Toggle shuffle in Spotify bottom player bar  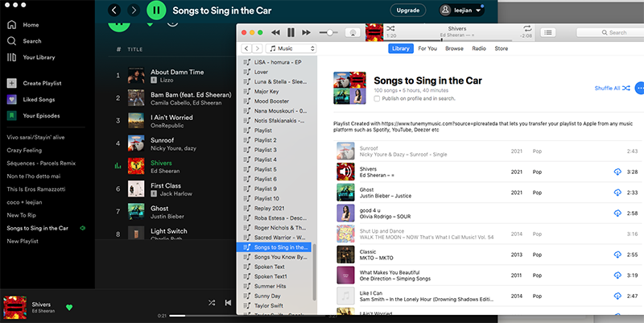211,303
